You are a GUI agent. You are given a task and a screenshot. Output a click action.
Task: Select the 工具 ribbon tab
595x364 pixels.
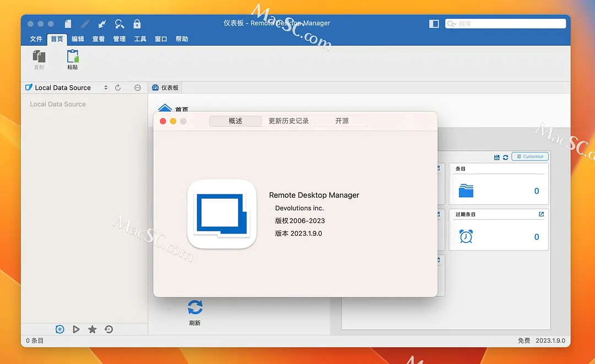[140, 39]
